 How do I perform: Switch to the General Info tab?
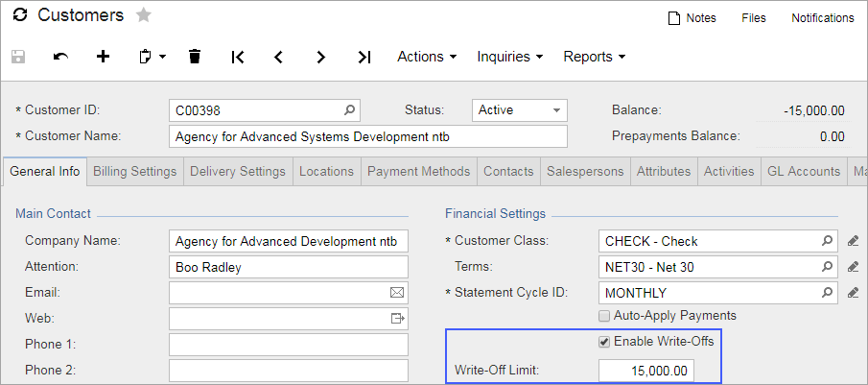(x=45, y=172)
